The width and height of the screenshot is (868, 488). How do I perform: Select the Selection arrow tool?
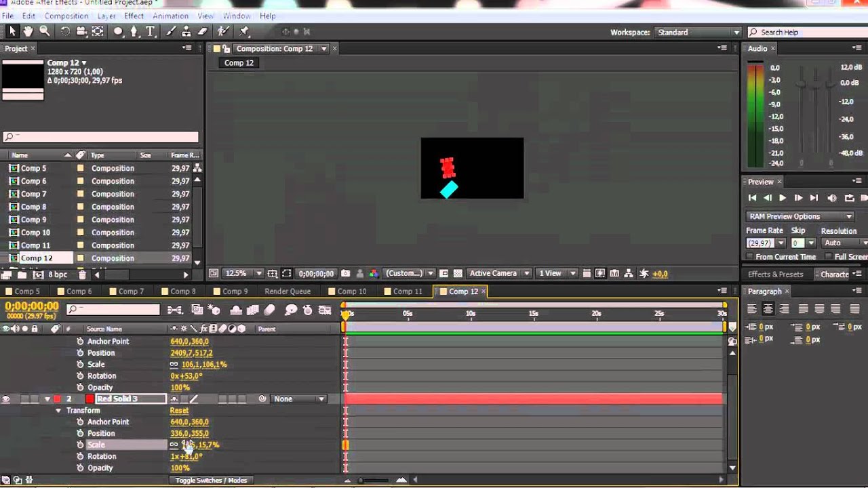(x=12, y=31)
